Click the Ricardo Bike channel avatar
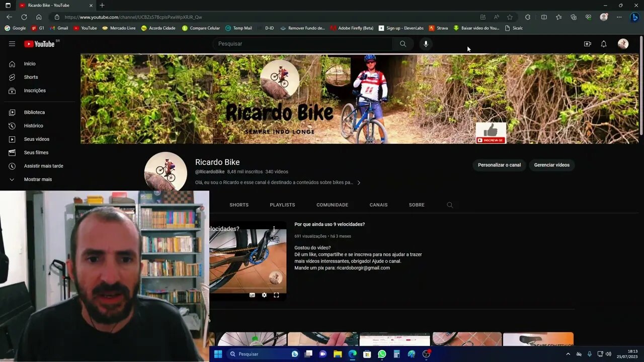The image size is (644, 362). (x=166, y=171)
